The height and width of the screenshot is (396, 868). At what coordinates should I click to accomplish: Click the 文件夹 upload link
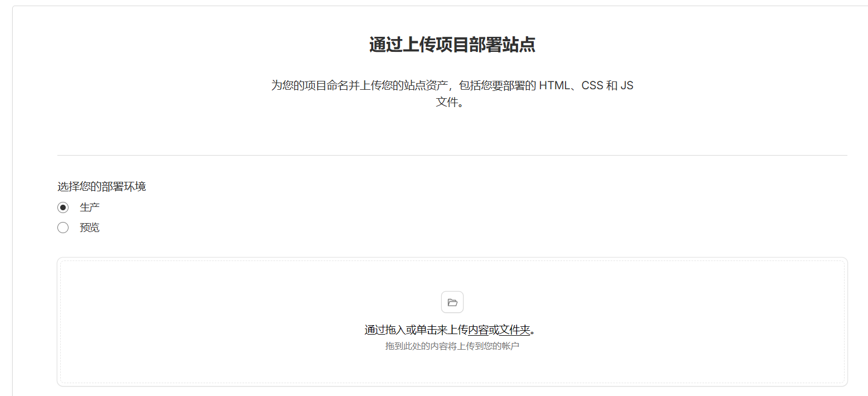click(515, 330)
